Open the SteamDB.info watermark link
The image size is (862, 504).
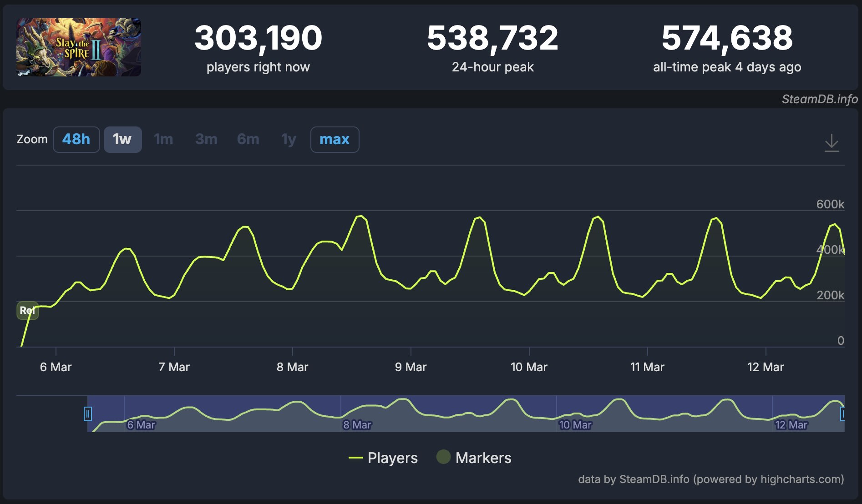819,99
